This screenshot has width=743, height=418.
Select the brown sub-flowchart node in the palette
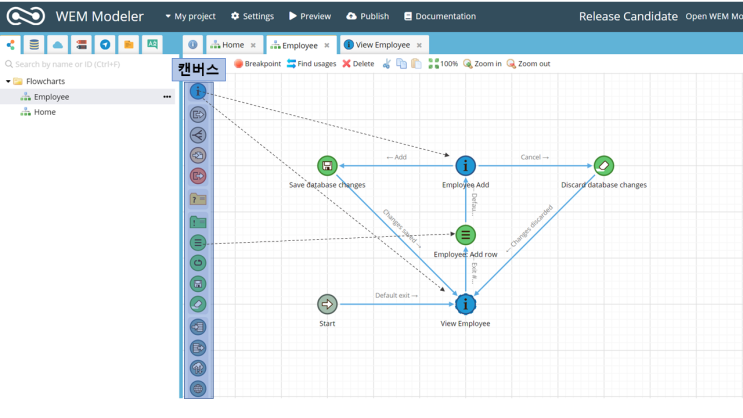pyautogui.click(x=198, y=155)
